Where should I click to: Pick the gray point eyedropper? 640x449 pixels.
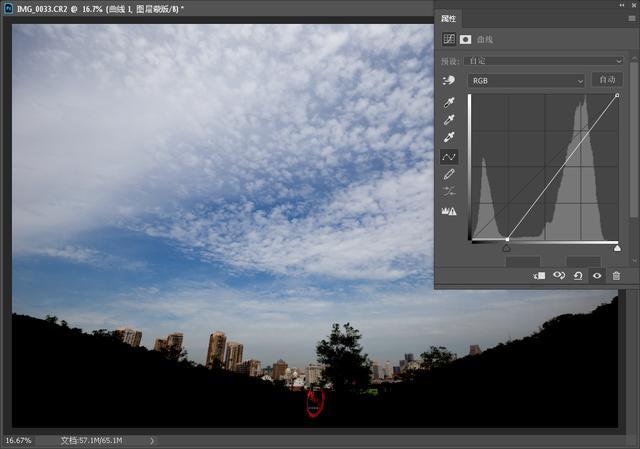pos(449,120)
